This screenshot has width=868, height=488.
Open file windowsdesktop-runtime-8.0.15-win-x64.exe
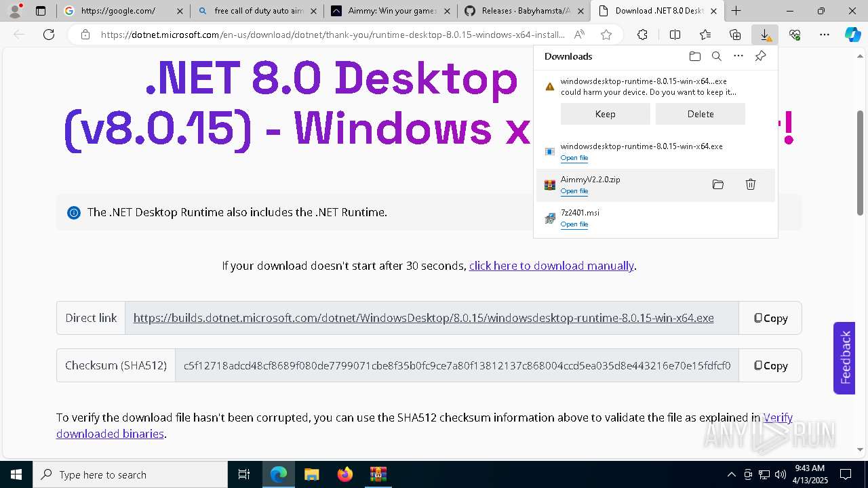coord(574,158)
